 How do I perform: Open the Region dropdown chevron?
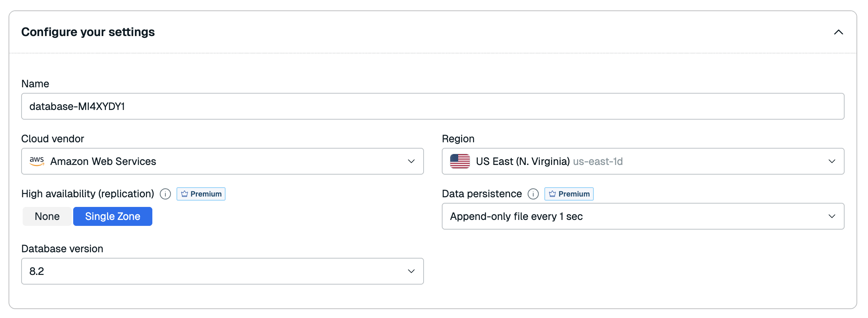pos(832,161)
